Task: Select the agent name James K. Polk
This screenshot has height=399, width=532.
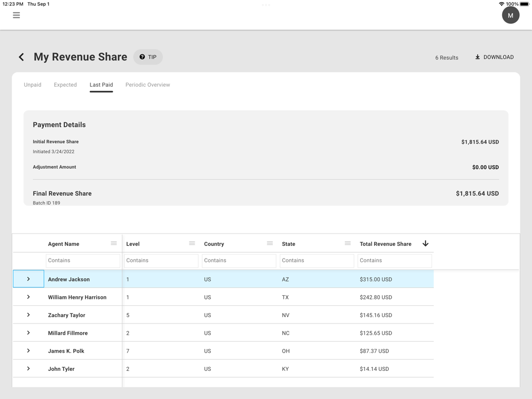Action: click(66, 351)
